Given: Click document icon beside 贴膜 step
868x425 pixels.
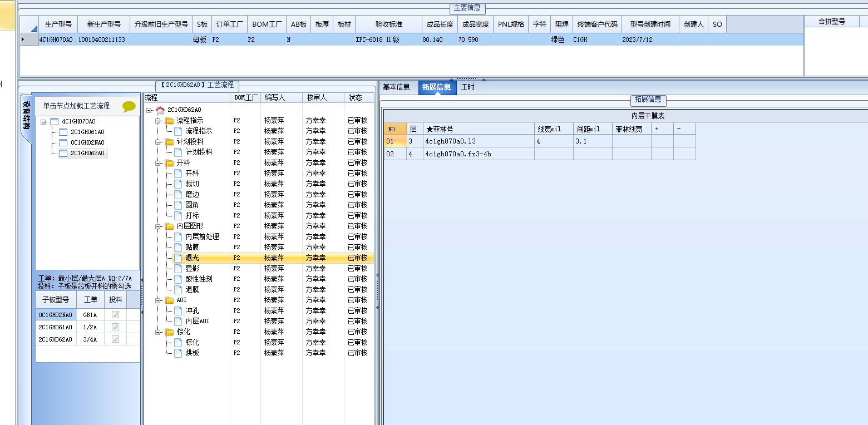Looking at the screenshot, I should click(x=178, y=247).
